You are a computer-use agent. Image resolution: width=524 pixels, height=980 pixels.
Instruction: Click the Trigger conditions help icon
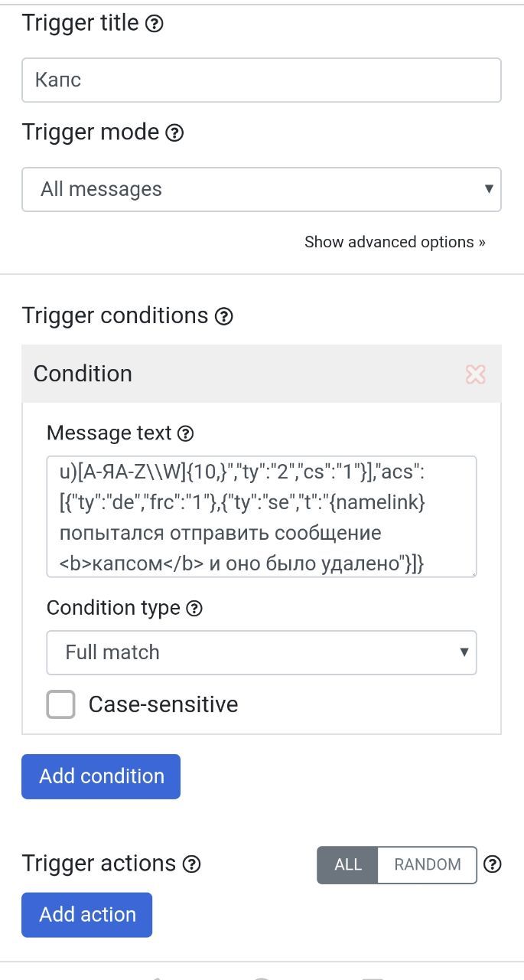point(223,316)
